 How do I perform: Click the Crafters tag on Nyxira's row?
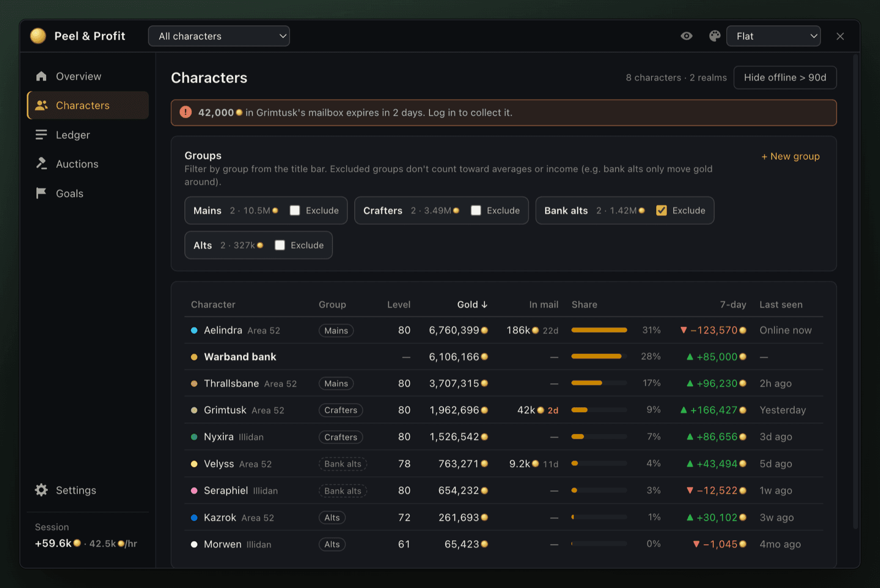[340, 437]
